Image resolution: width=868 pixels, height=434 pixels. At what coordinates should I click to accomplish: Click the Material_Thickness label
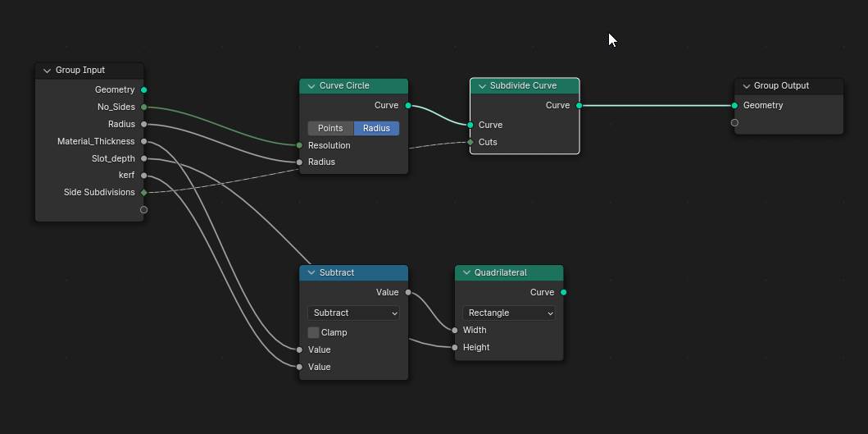point(96,141)
